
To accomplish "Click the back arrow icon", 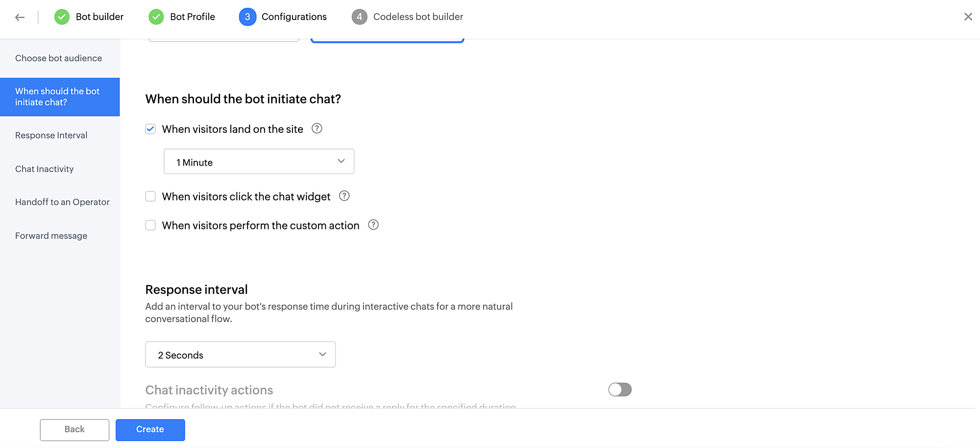I will [x=20, y=17].
